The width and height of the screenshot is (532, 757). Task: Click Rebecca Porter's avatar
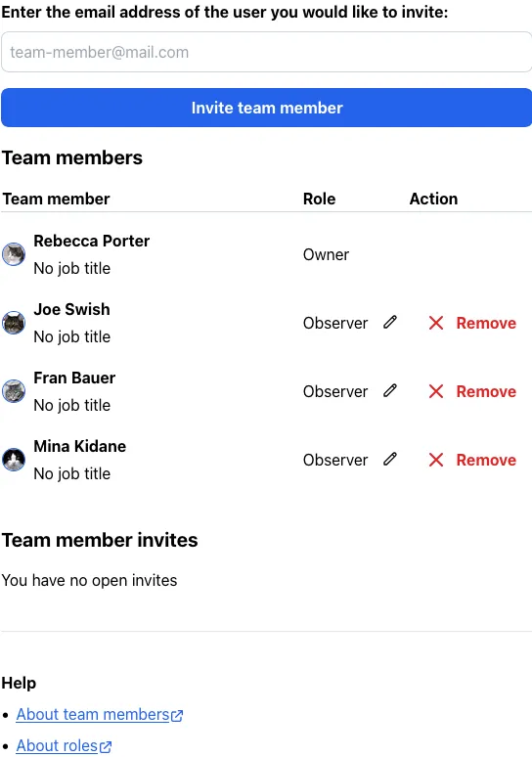click(14, 254)
